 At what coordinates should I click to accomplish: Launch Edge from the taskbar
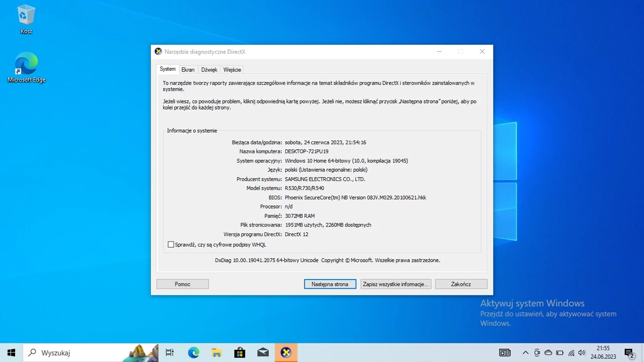[193, 352]
